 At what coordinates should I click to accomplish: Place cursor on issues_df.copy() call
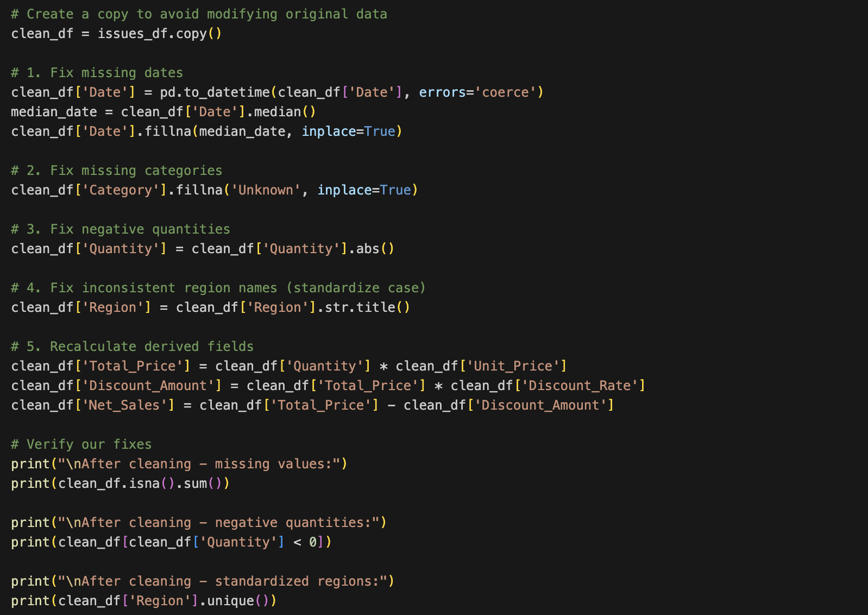click(x=159, y=34)
